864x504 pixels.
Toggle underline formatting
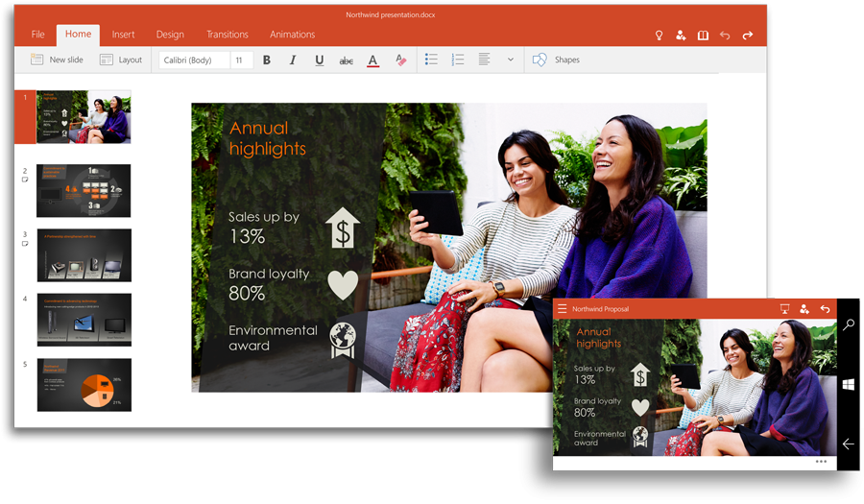tap(320, 60)
